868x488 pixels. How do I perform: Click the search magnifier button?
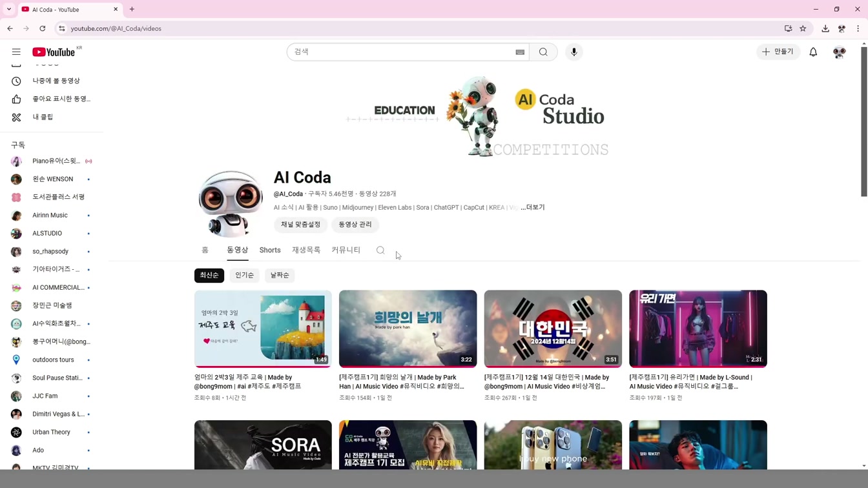(543, 52)
